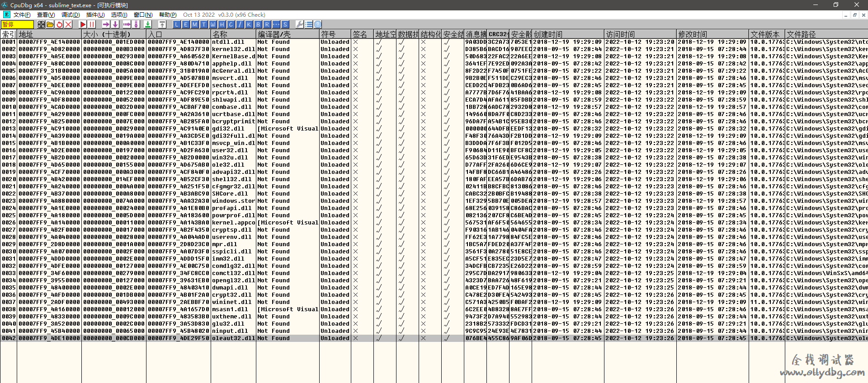Sort by the 入口 column header
This screenshot has height=383, width=868.
[x=179, y=34]
